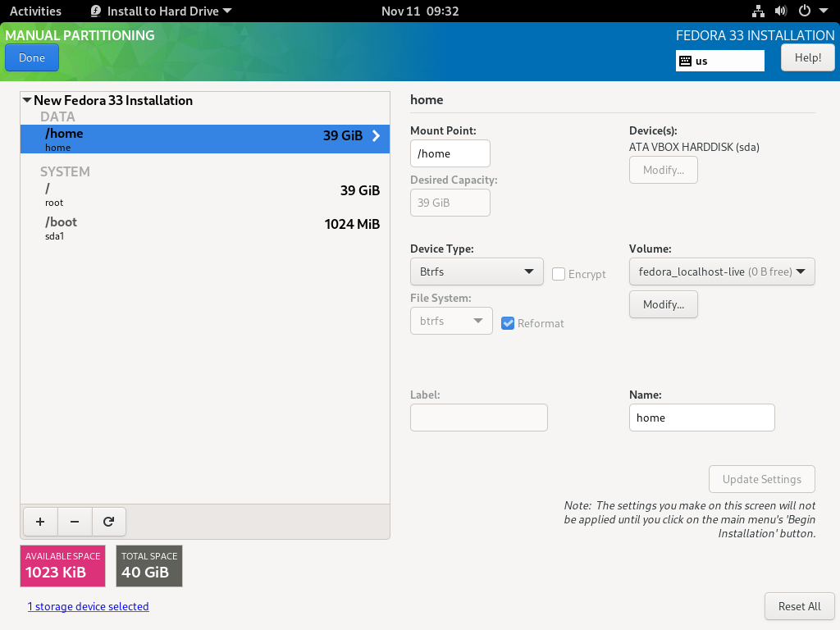Image resolution: width=840 pixels, height=630 pixels.
Task: Click the Label input field
Action: pyautogui.click(x=479, y=418)
